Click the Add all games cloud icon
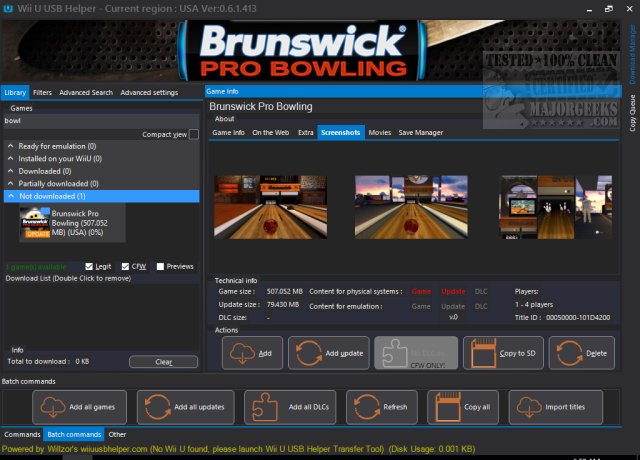Viewport: 640px width, 460px height. click(x=53, y=407)
